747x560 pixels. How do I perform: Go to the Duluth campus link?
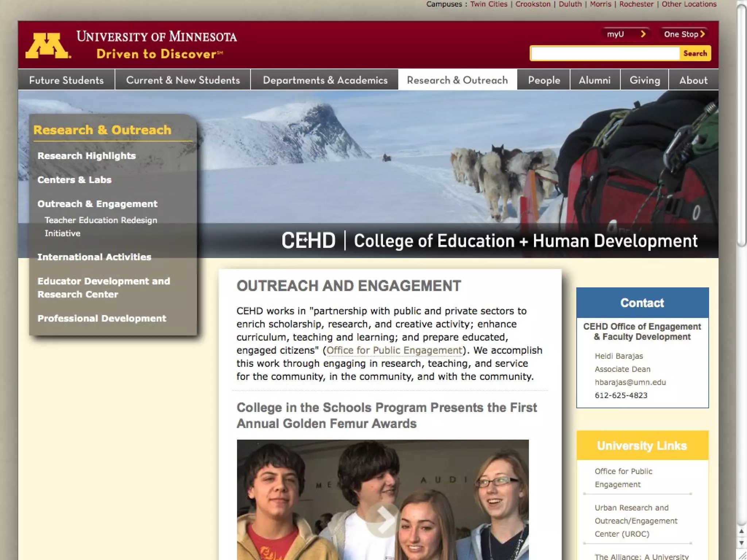tap(570, 4)
